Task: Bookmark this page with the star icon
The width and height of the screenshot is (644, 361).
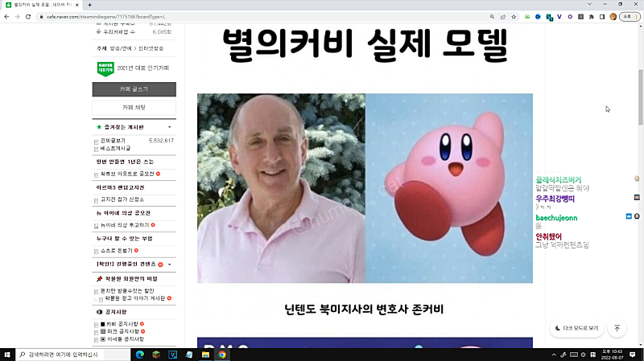Action: (513, 16)
